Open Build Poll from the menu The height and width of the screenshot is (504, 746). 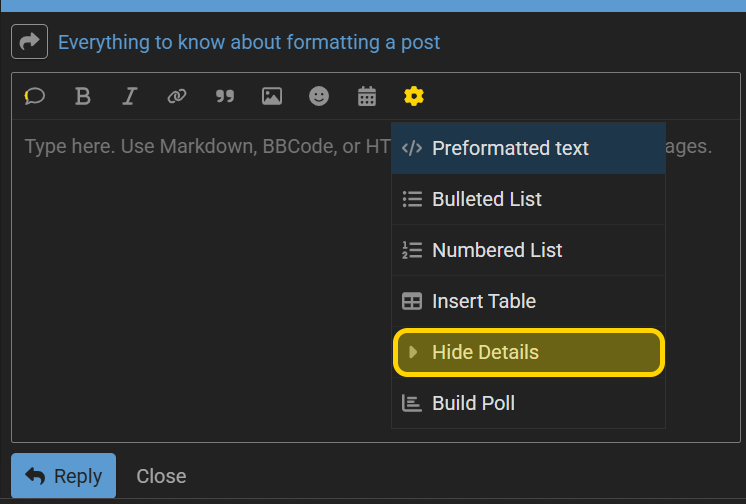[x=528, y=403]
